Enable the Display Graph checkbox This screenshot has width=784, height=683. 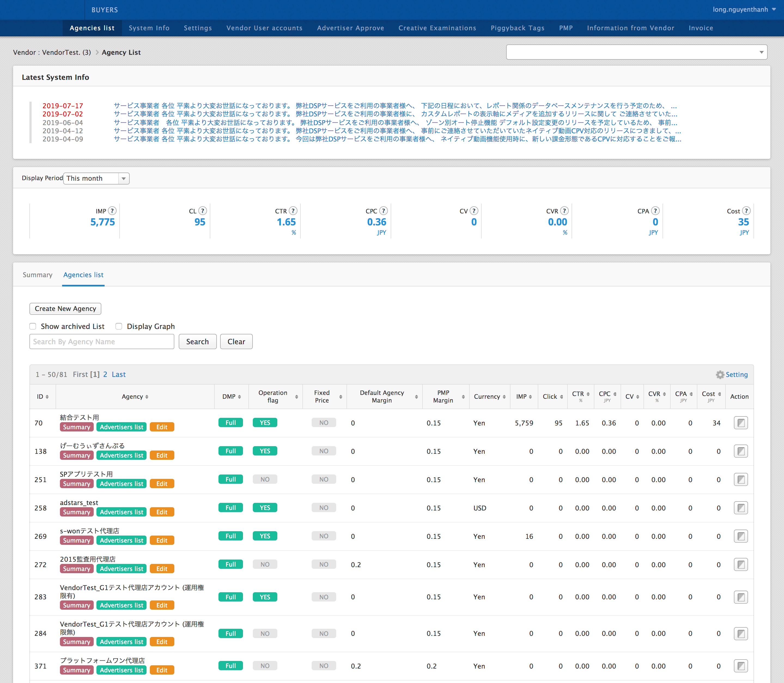(x=118, y=326)
